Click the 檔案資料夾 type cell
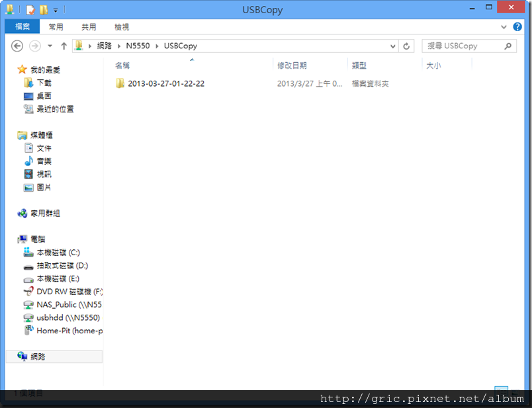The width and height of the screenshot is (532, 408). point(370,84)
